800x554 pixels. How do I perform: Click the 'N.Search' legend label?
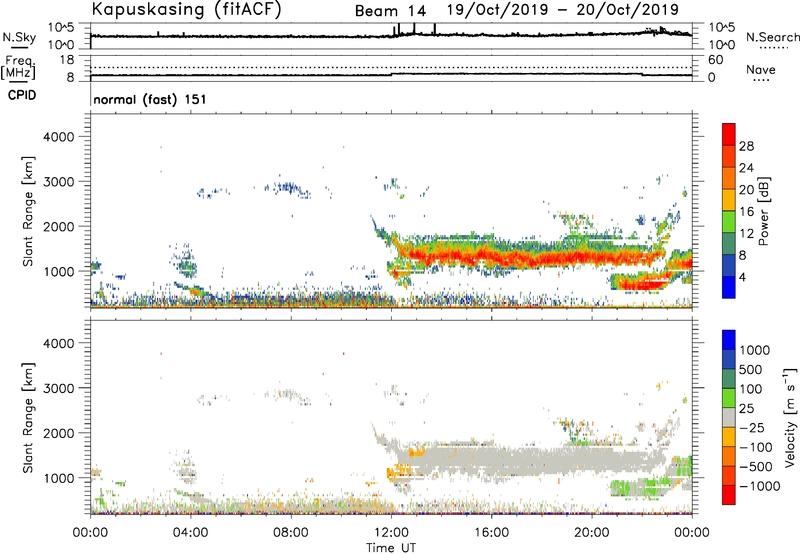click(x=772, y=37)
